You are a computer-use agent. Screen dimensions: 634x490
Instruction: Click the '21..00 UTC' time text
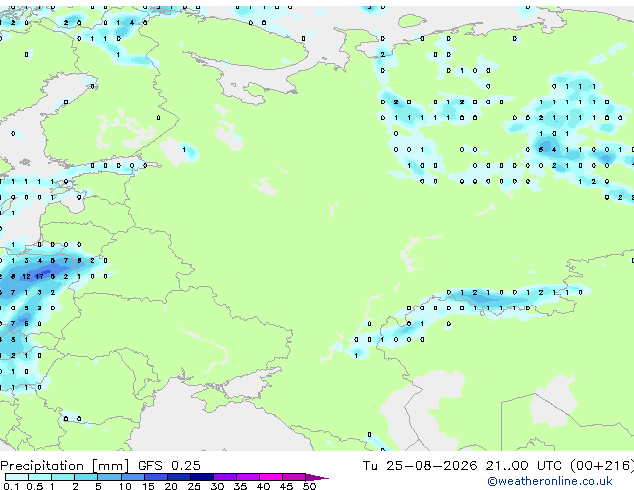(x=524, y=466)
